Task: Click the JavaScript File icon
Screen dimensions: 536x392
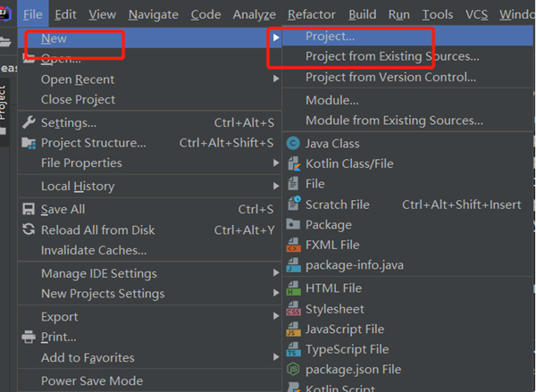Action: 293,329
